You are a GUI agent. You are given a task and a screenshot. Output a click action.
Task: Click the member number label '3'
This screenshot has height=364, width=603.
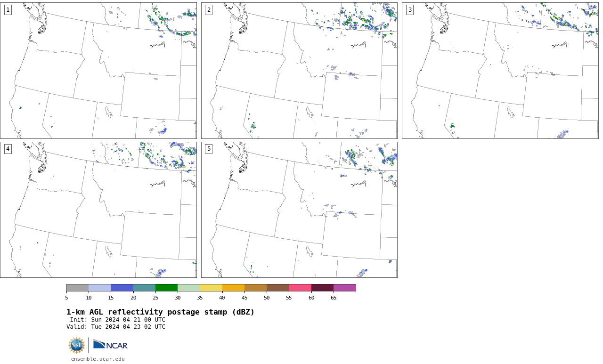(409, 10)
